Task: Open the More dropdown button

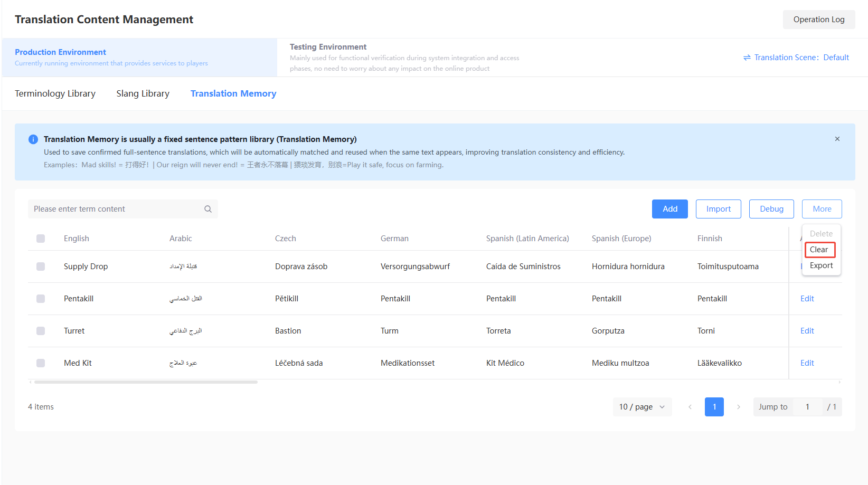Action: pos(822,209)
